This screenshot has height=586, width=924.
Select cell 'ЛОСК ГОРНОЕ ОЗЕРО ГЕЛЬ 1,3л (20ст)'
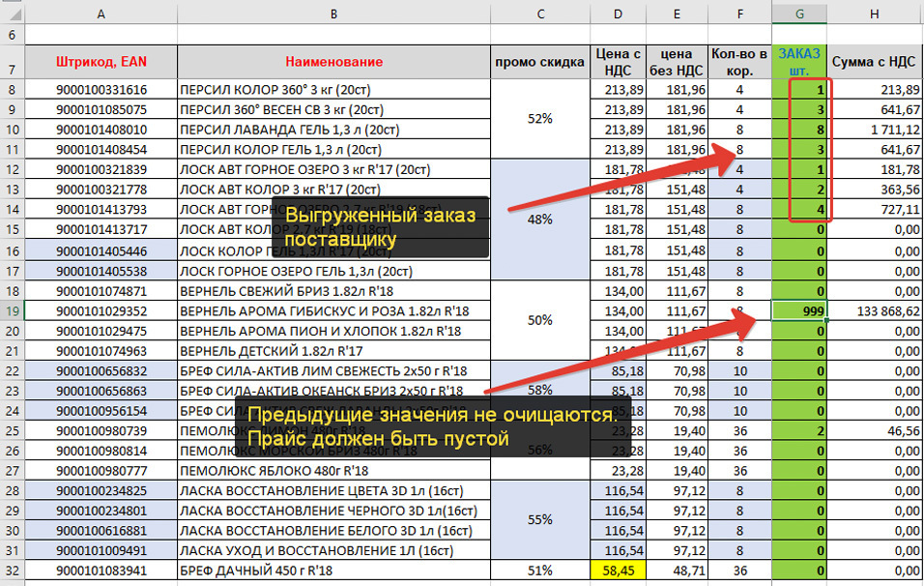(x=333, y=271)
